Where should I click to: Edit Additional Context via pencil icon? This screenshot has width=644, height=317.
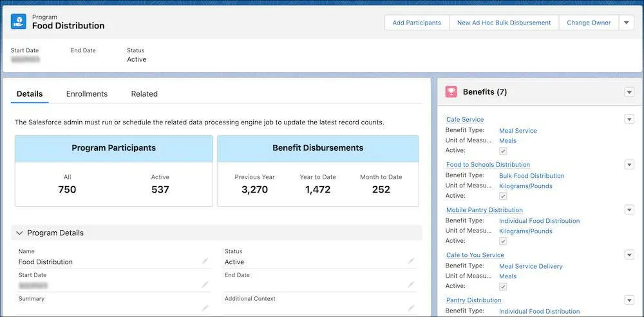tap(411, 308)
